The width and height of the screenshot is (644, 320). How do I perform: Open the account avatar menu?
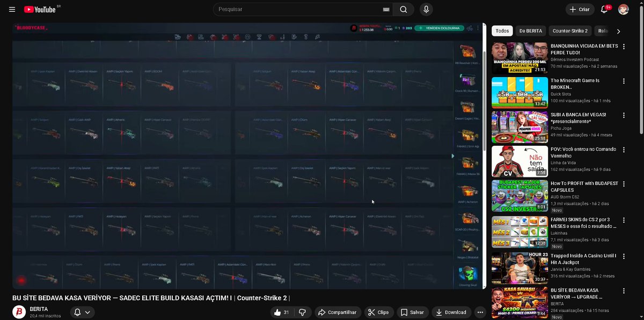pos(623,9)
